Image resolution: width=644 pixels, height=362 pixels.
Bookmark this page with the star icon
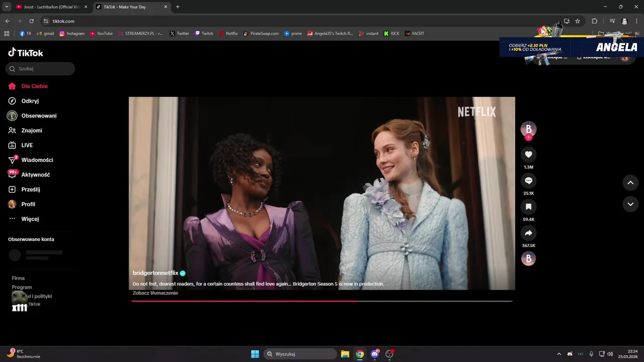pyautogui.click(x=578, y=21)
